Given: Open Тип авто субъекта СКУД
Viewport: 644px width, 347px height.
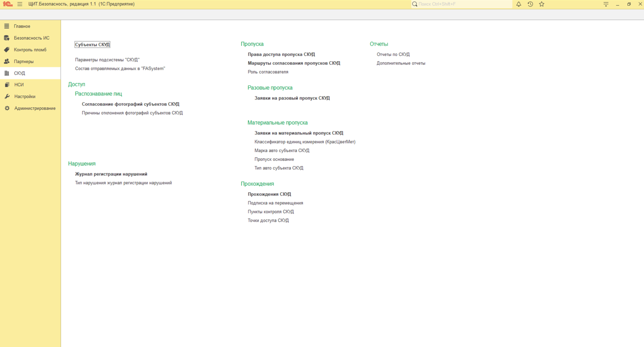Looking at the screenshot, I should [x=279, y=168].
